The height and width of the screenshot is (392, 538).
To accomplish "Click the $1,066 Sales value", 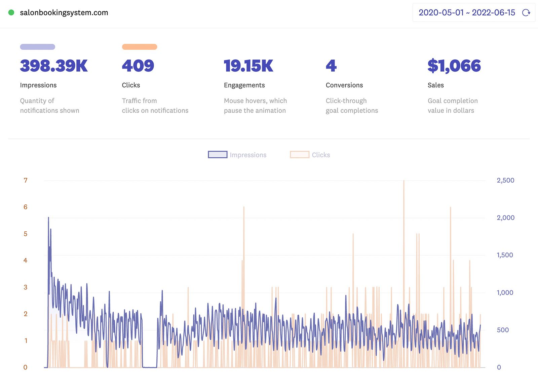I will click(x=454, y=66).
